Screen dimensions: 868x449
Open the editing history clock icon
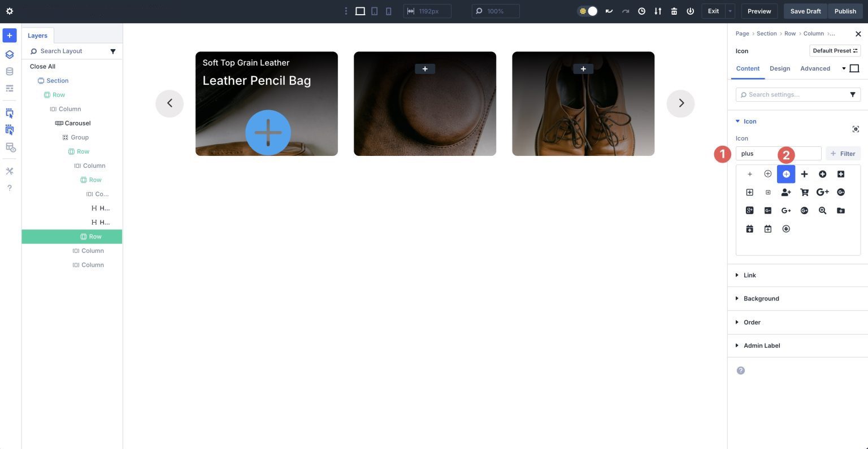(x=641, y=11)
